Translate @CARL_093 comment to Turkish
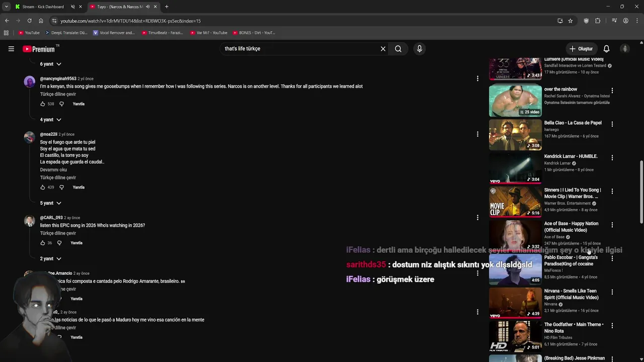644x362 pixels. click(58, 233)
